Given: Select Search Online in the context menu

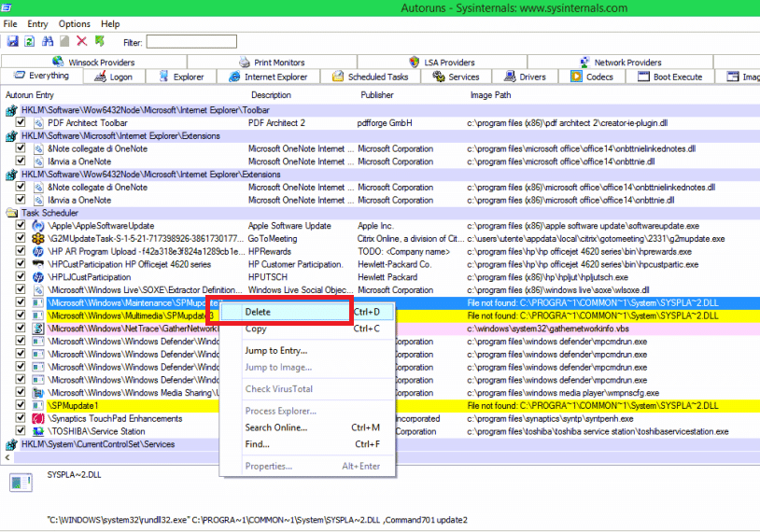Looking at the screenshot, I should (x=275, y=427).
